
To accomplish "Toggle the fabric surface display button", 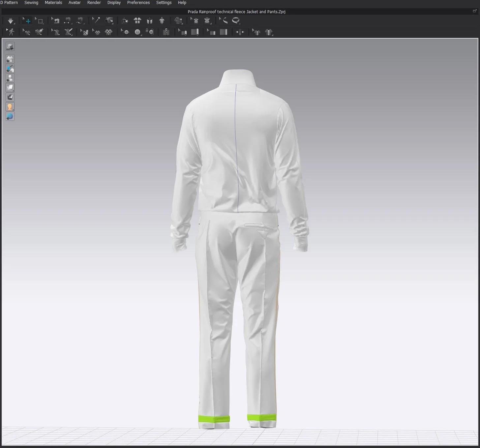I will 10,97.
